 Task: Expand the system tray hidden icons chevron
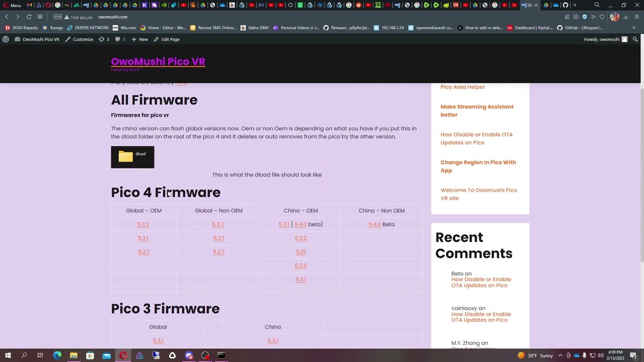[x=560, y=355]
